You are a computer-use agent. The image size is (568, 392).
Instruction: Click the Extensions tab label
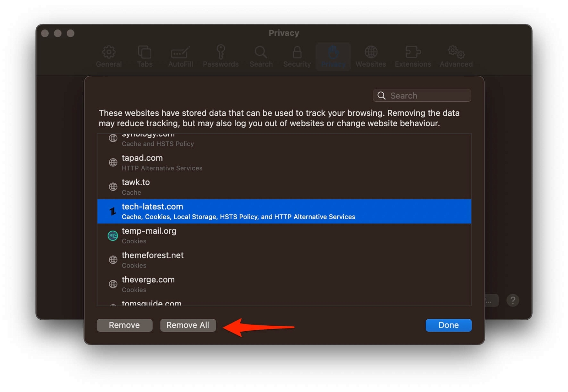413,64
